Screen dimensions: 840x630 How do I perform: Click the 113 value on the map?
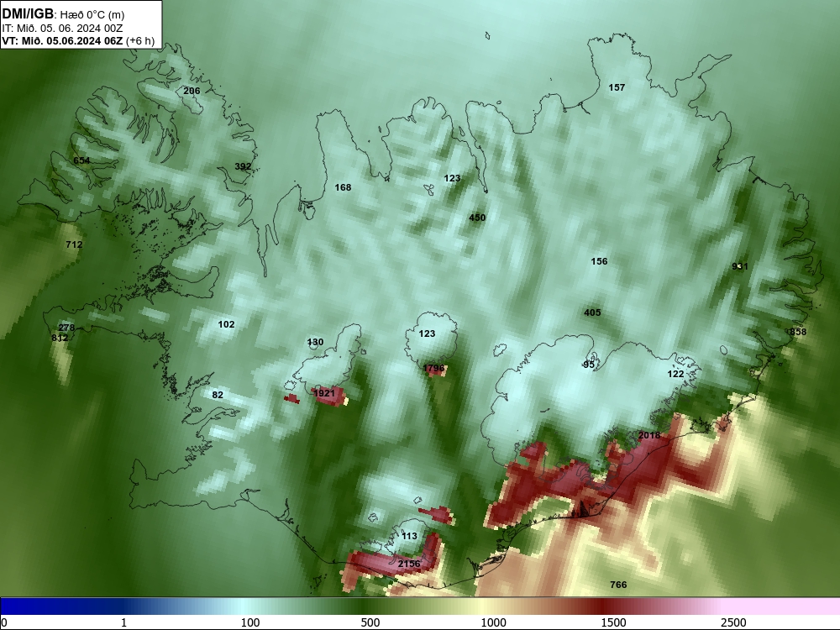[409, 536]
